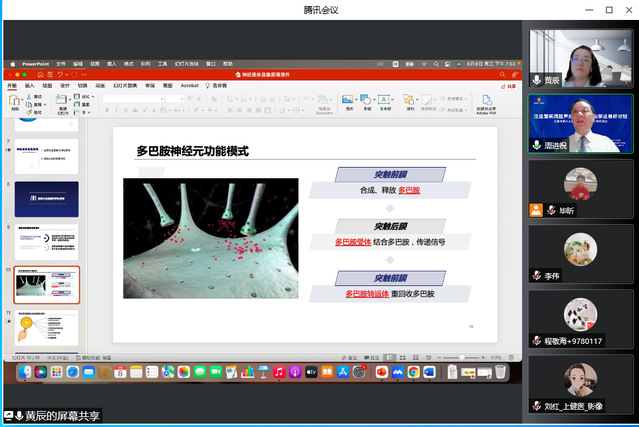Click the Paste icon in the ribbon
639x427 pixels.
click(15, 101)
